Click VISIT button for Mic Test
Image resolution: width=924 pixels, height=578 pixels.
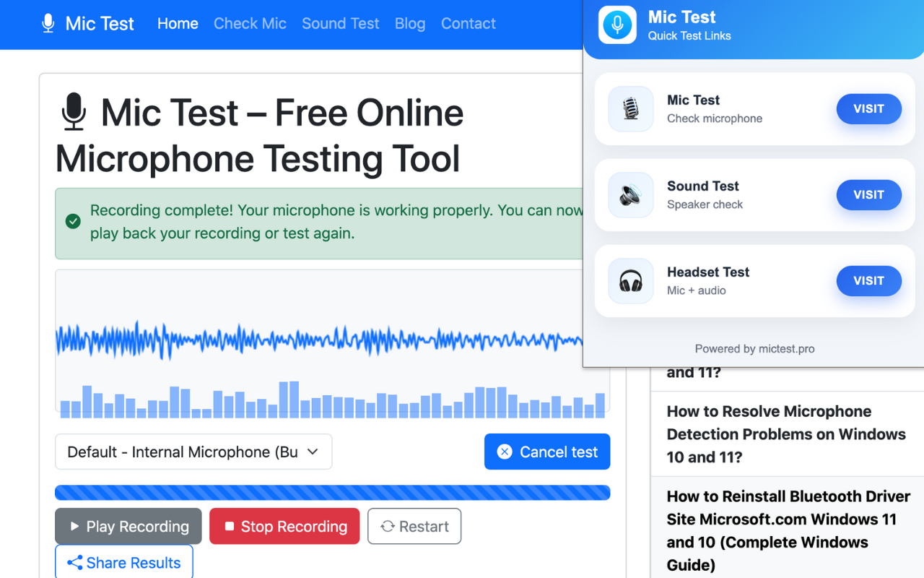coord(868,108)
